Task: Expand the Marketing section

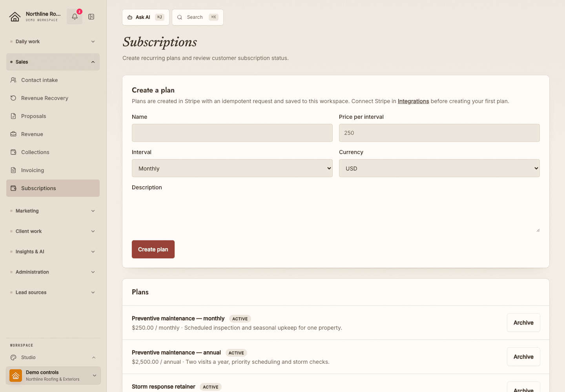Action: click(x=53, y=211)
